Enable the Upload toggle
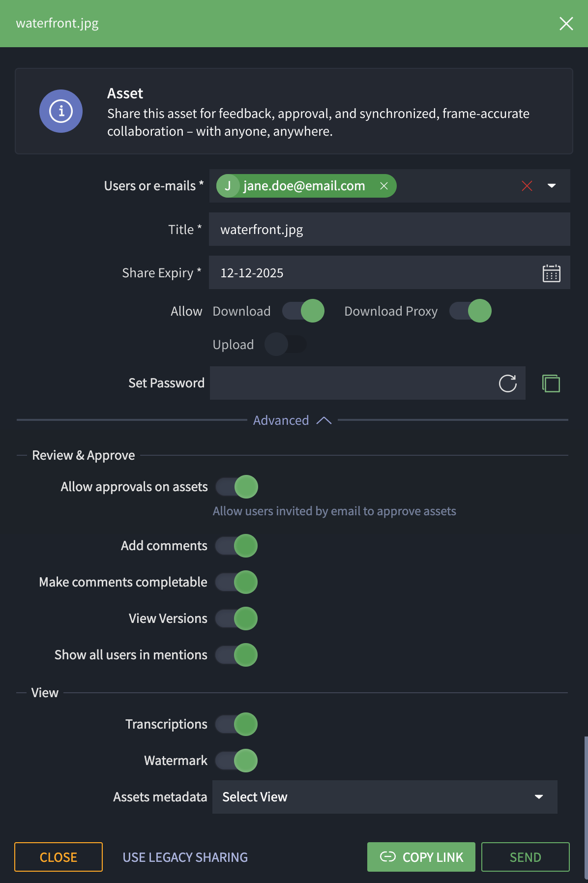 (285, 345)
